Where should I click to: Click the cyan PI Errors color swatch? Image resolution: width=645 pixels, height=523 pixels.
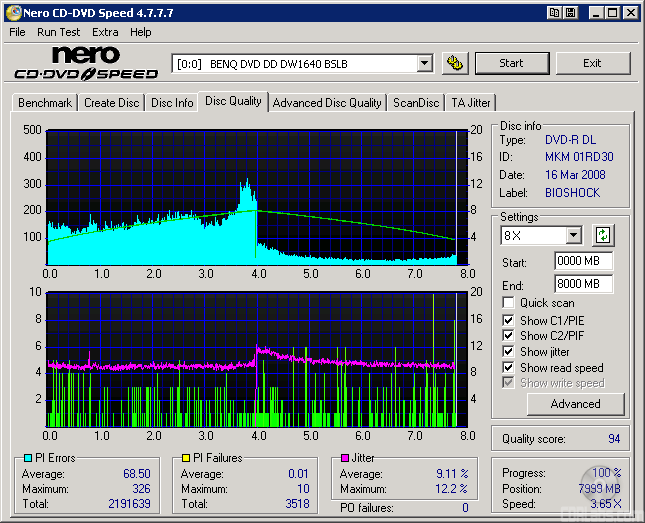pos(28,459)
